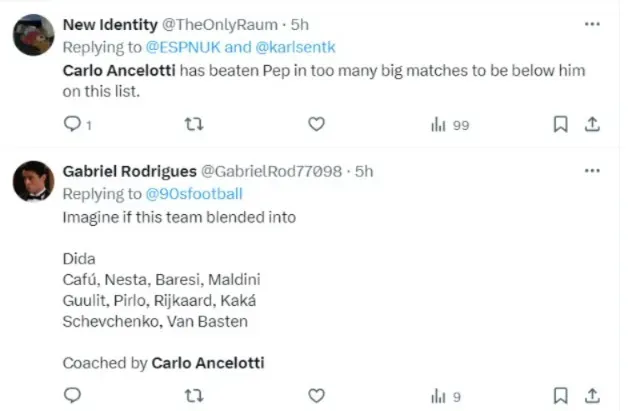Bookmark Gabriel Rodrigues's tweet

tap(561, 395)
